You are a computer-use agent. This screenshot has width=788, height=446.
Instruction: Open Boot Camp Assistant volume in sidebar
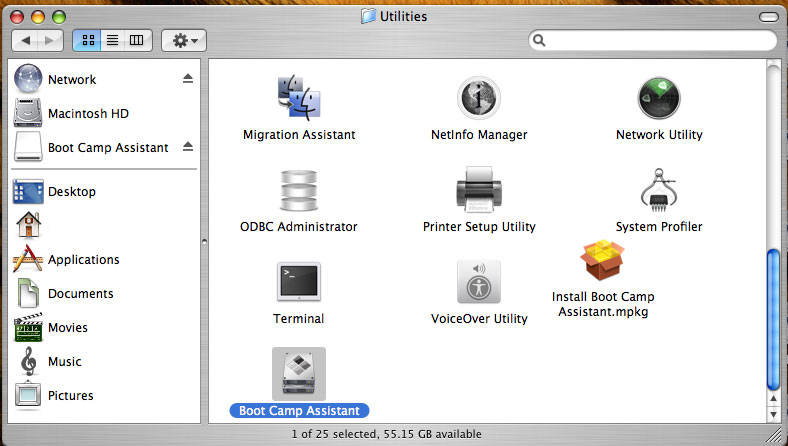point(91,147)
